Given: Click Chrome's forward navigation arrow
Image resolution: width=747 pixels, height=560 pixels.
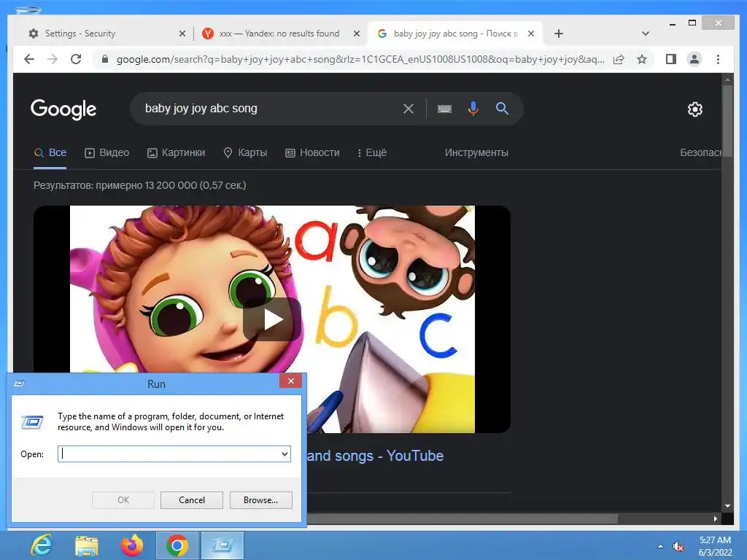Looking at the screenshot, I should (53, 59).
